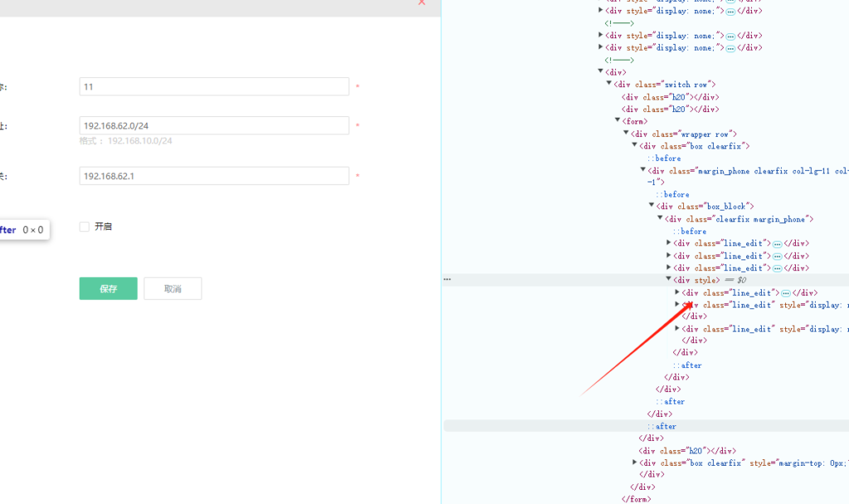Image resolution: width=849 pixels, height=504 pixels.
Task: Select the div class="h20" row below box clearfix closing tag
Action: coord(687,450)
